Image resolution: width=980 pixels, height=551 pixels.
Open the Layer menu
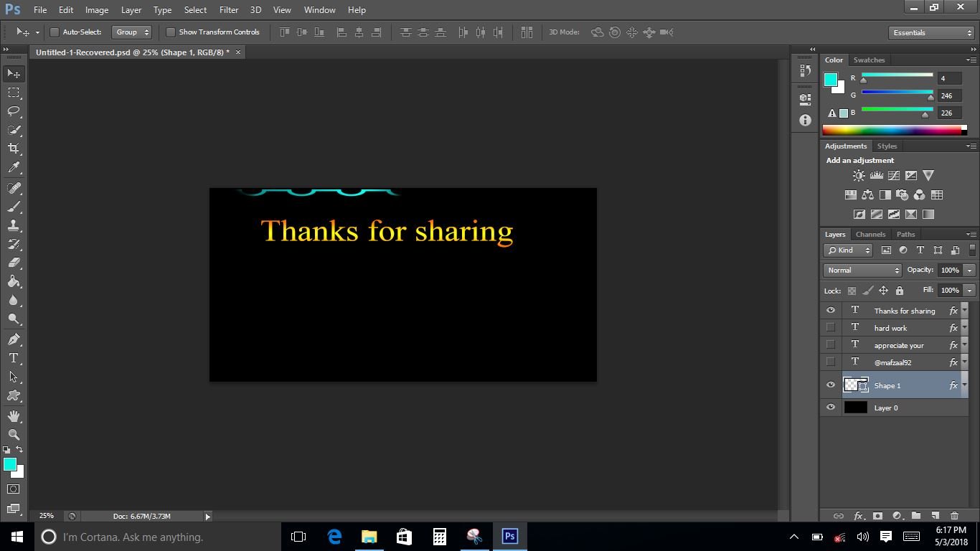coord(131,10)
